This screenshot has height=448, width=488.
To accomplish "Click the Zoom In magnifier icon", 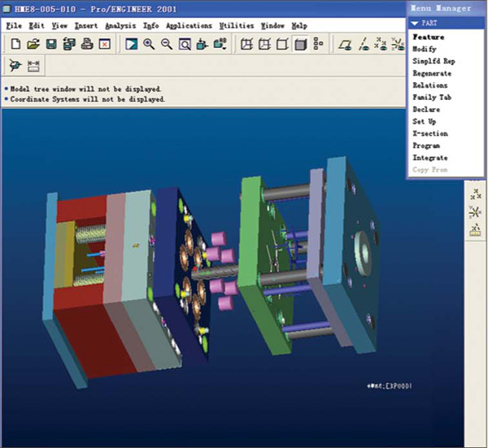I will (x=149, y=44).
